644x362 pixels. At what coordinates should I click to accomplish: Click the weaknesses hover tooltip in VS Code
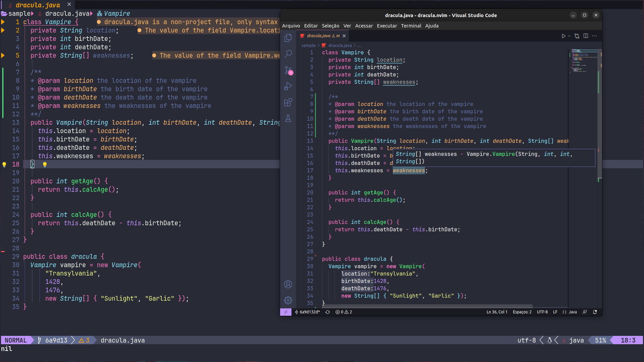[x=494, y=158]
